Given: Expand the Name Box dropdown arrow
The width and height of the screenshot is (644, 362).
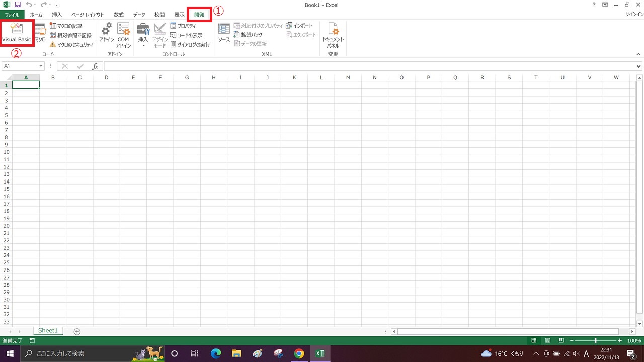Looking at the screenshot, I should [41, 66].
